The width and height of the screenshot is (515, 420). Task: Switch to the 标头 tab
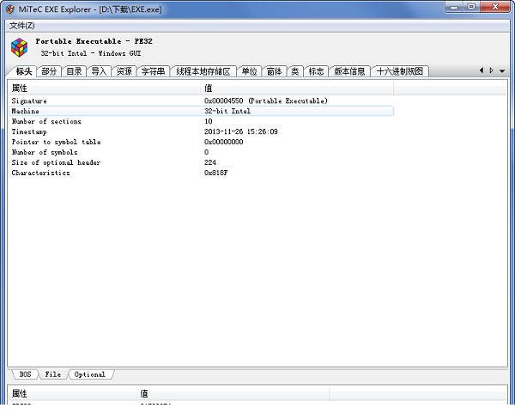24,71
